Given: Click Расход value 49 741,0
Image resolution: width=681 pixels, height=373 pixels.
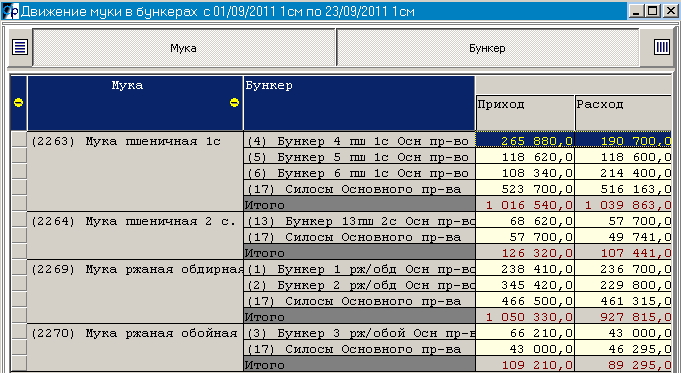Looking at the screenshot, I should pyautogui.click(x=623, y=237).
